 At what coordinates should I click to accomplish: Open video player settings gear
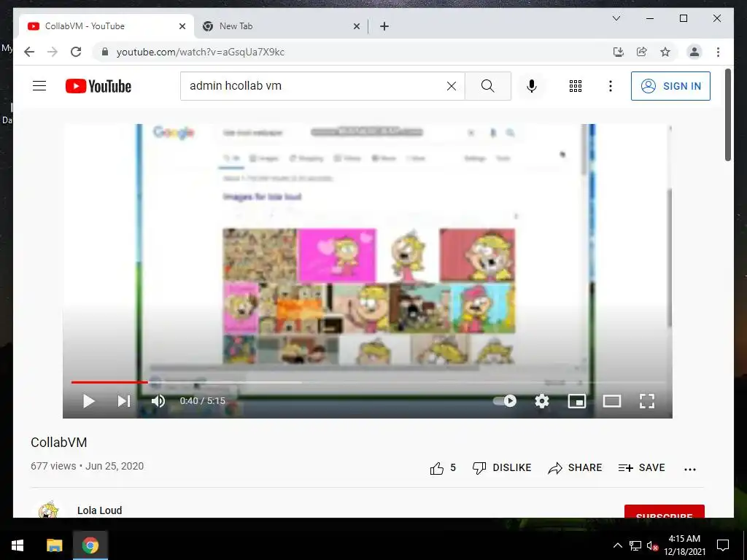[x=542, y=401]
